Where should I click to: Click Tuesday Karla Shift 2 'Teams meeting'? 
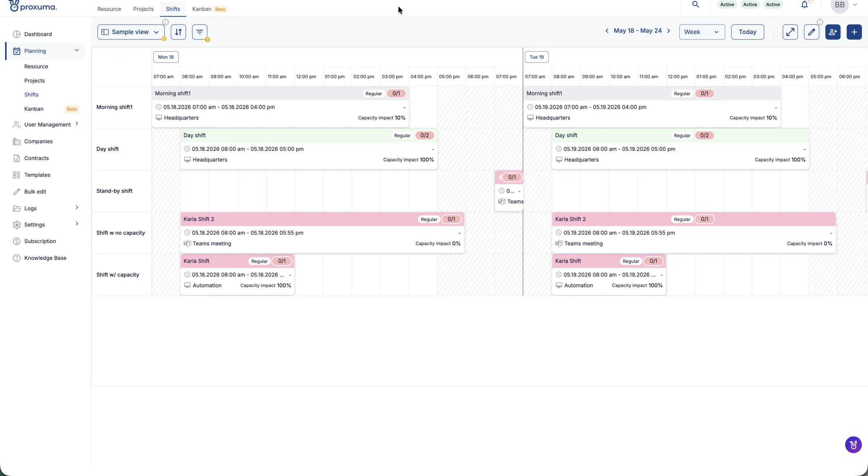pyautogui.click(x=583, y=244)
